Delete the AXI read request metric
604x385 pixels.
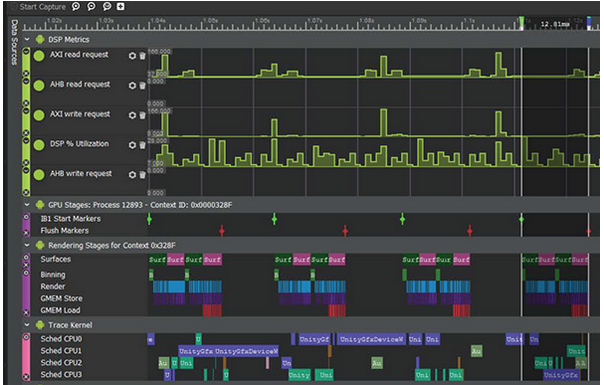pos(143,56)
